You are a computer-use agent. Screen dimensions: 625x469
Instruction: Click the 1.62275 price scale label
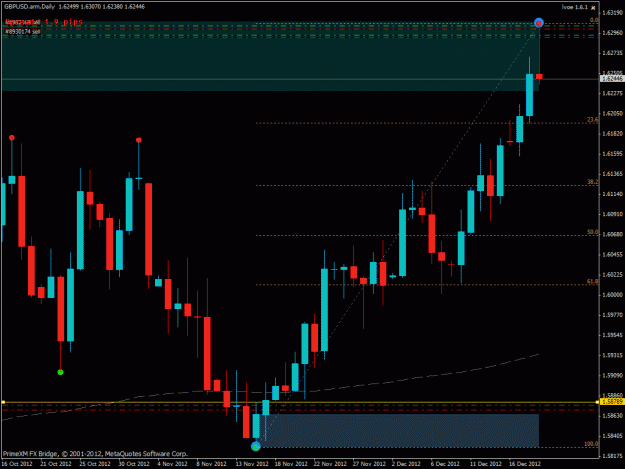pyautogui.click(x=613, y=93)
